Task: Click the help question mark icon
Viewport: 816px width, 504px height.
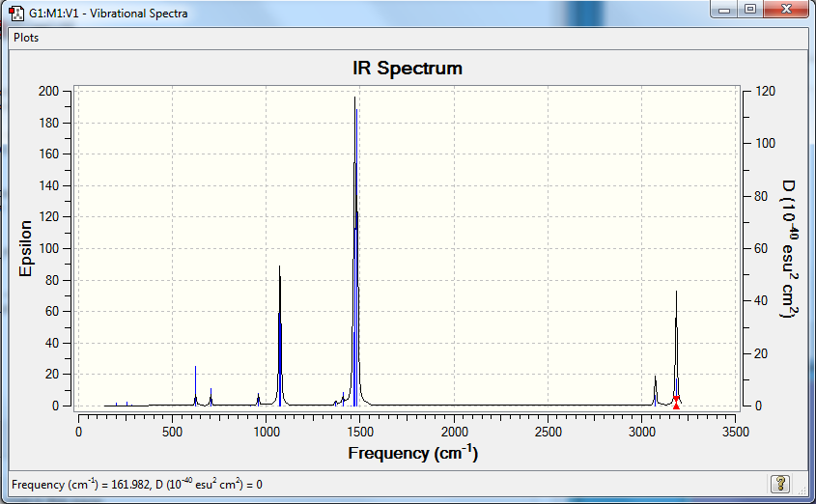Action: (x=780, y=484)
